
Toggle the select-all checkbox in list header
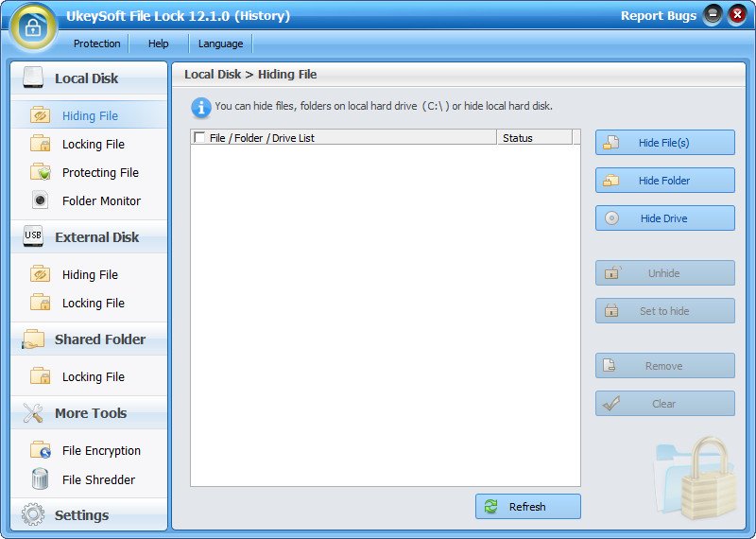pos(199,137)
